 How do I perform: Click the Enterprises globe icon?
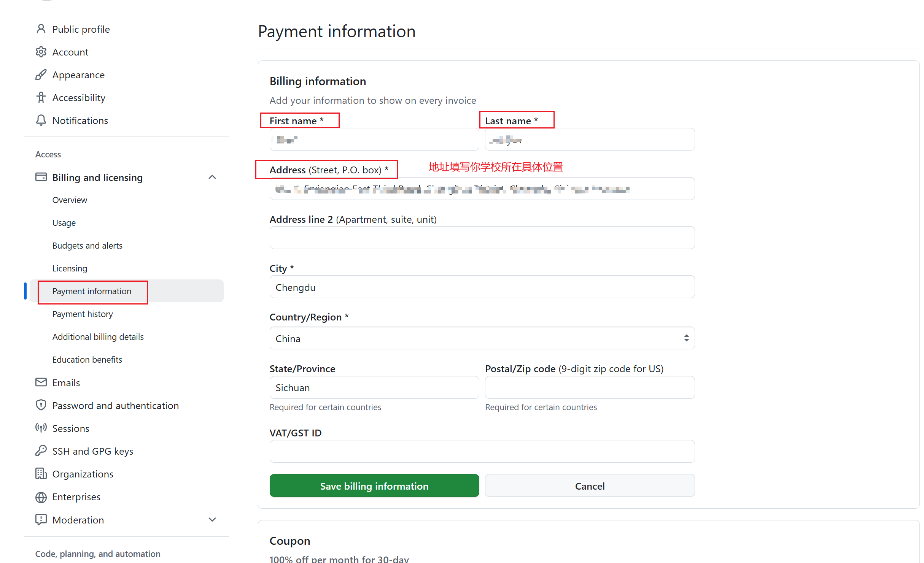coord(41,497)
